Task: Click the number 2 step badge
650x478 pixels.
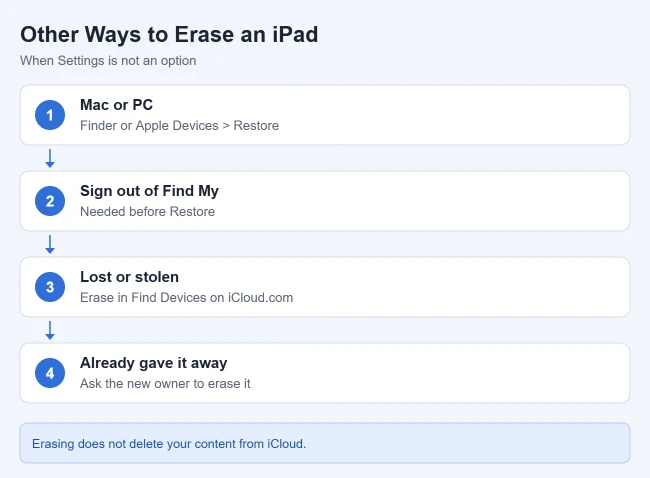Action: (50, 201)
